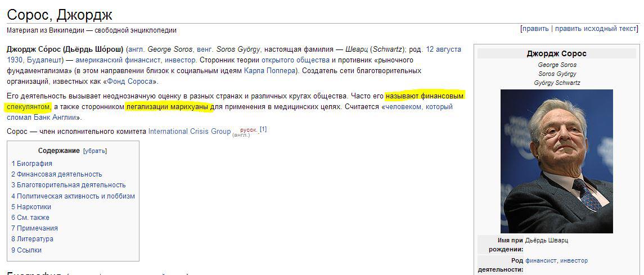Click 'Джордж Сорос' infobox header

(x=556, y=53)
